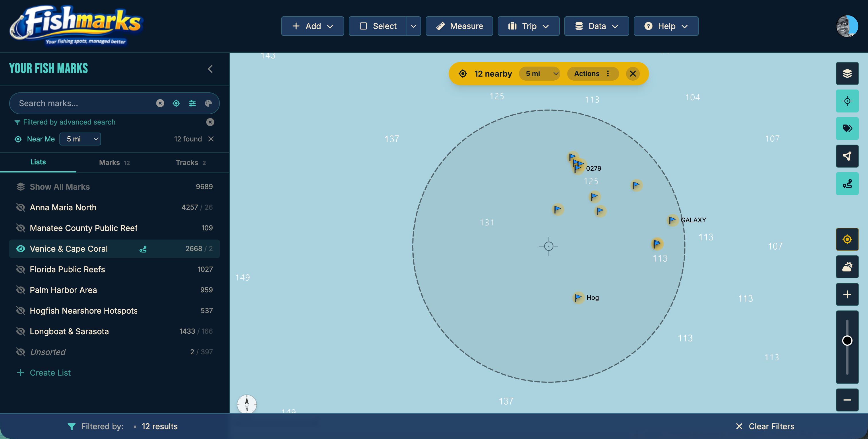
Task: Switch to the Marks tab
Action: tap(114, 162)
